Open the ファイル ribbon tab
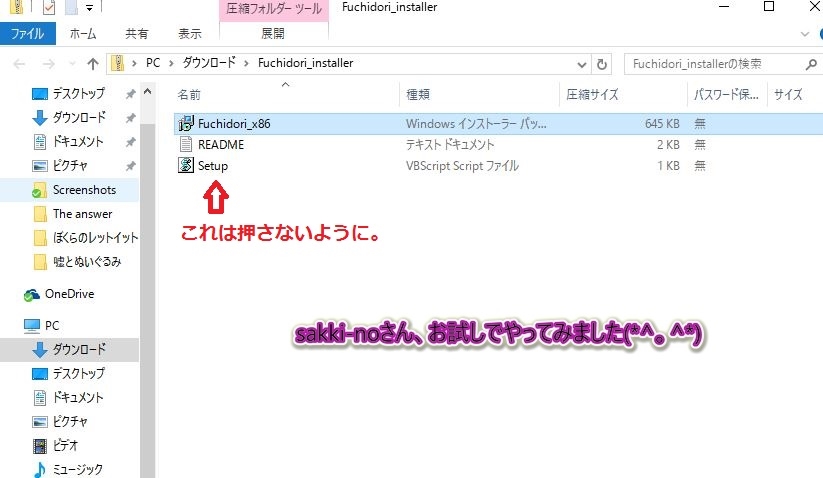Screen dimensions: 823x478 click(x=28, y=34)
